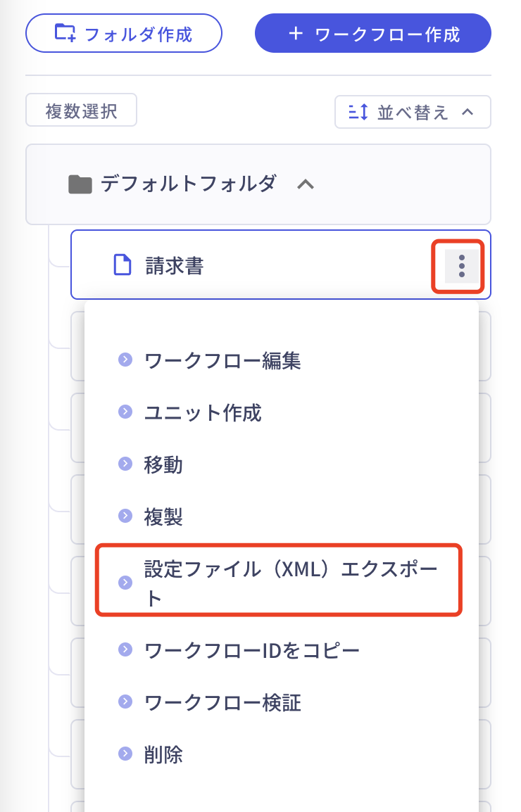521x812 pixels.
Task: Click the arrow bullet next to ワークフロー編集
Action: [125, 360]
